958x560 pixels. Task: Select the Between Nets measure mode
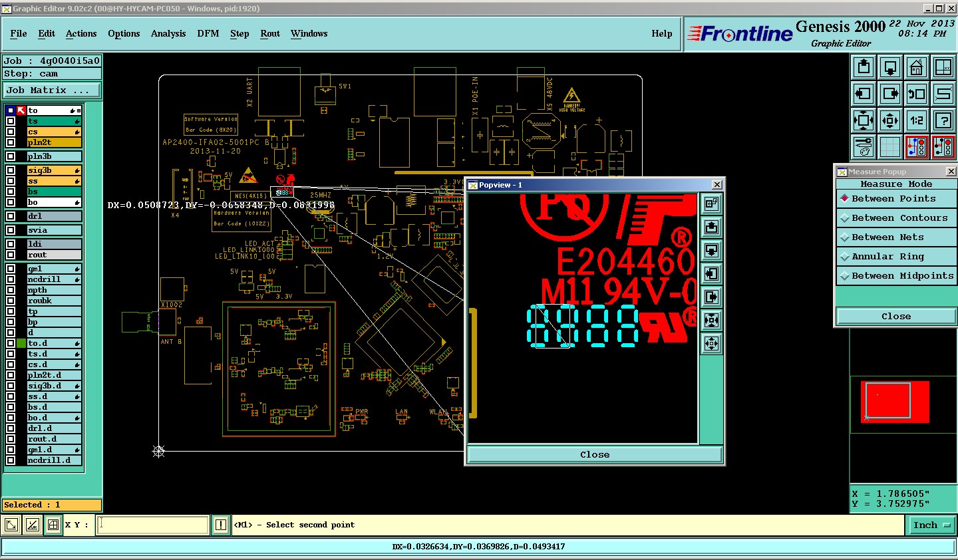click(x=896, y=237)
